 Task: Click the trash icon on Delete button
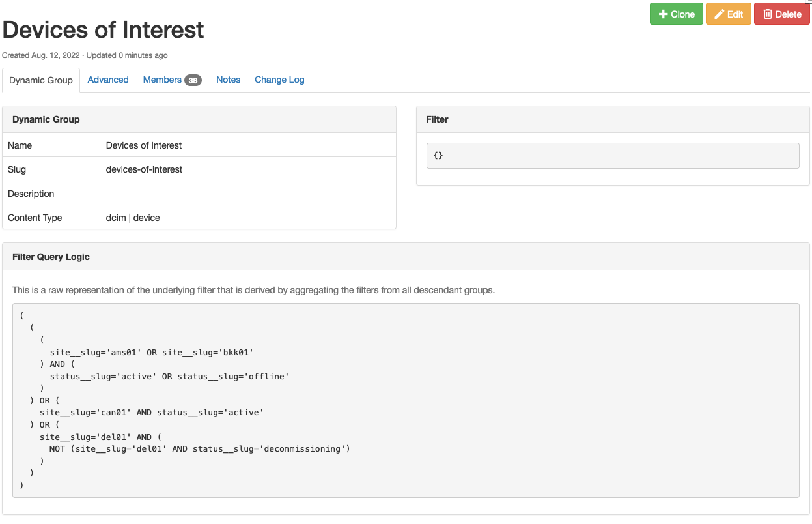(768, 14)
